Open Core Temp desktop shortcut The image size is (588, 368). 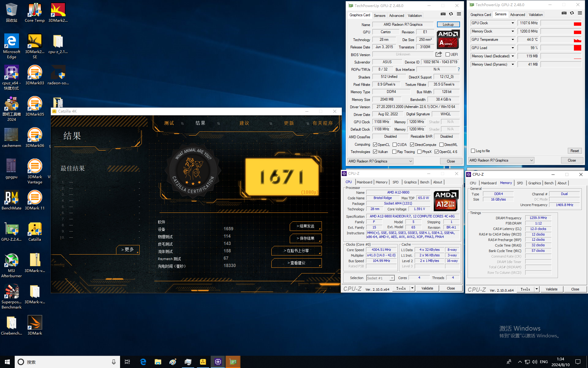(35, 13)
